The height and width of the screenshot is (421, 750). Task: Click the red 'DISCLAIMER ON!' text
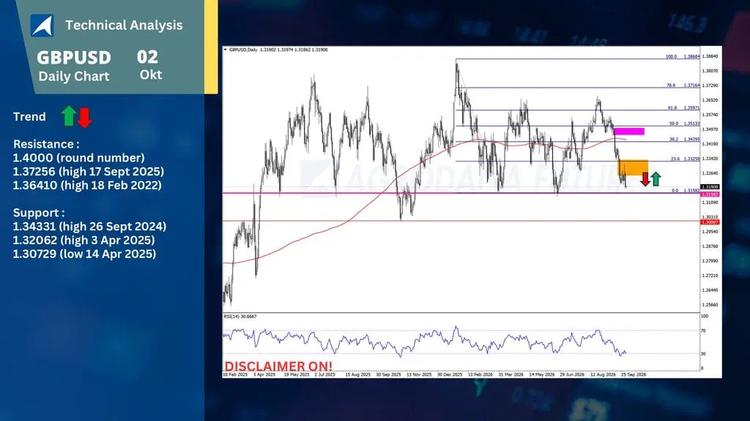(x=278, y=366)
